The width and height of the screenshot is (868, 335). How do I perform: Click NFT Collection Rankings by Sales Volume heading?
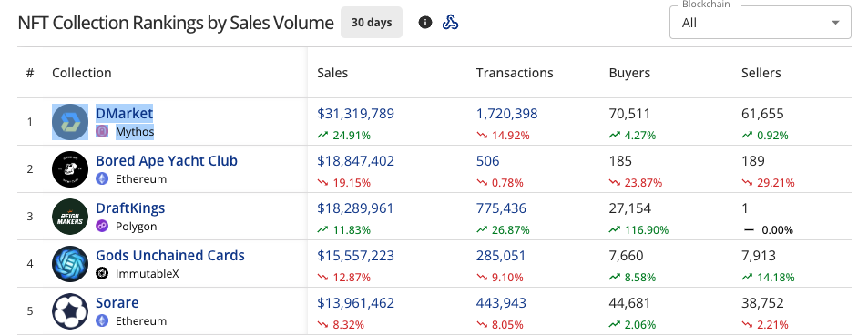(x=176, y=24)
